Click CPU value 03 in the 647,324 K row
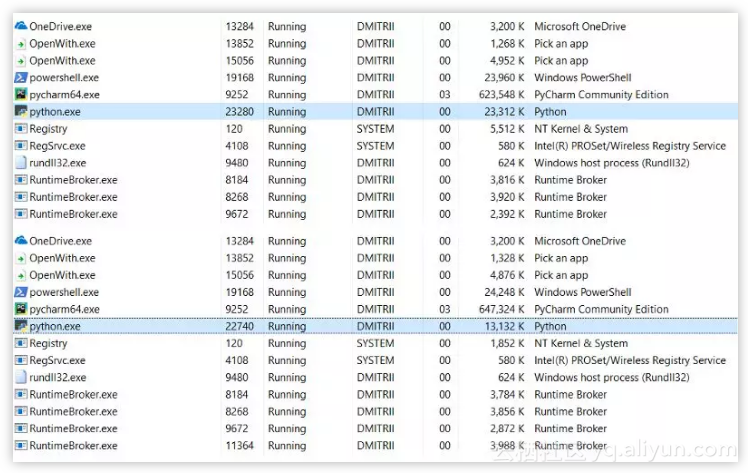Image resolution: width=748 pixels, height=473 pixels. point(445,309)
